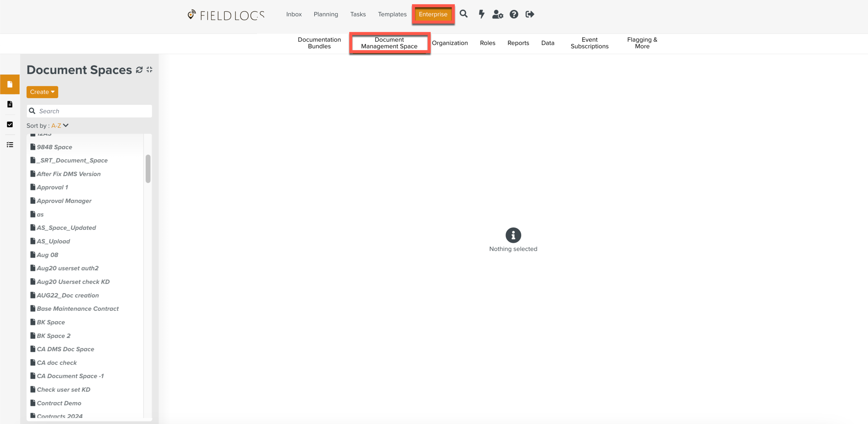This screenshot has width=868, height=424.
Task: Open the document details icon in the sidebar
Action: pos(10,104)
